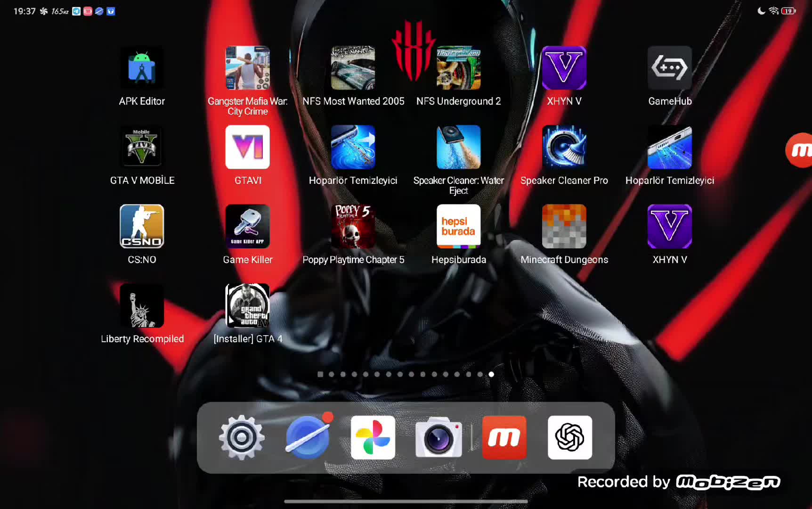The width and height of the screenshot is (812, 509).
Task: Launch NFS Underground 2
Action: [459, 68]
